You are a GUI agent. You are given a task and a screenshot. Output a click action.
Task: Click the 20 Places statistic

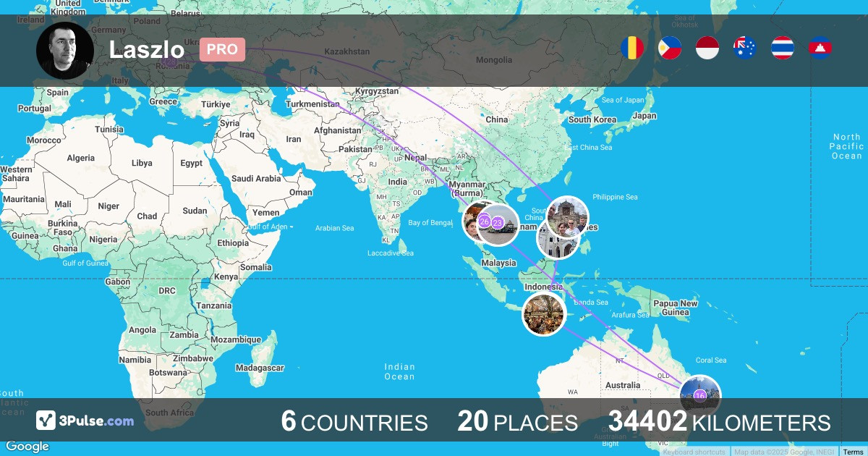518,421
